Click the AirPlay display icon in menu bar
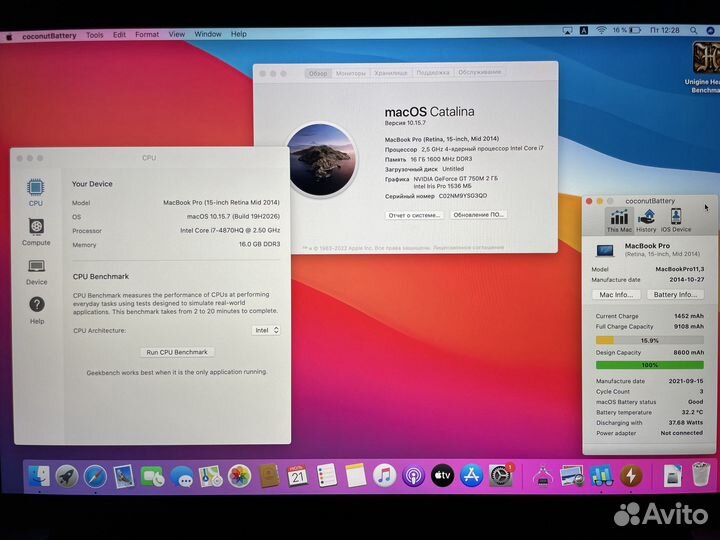 pos(568,31)
